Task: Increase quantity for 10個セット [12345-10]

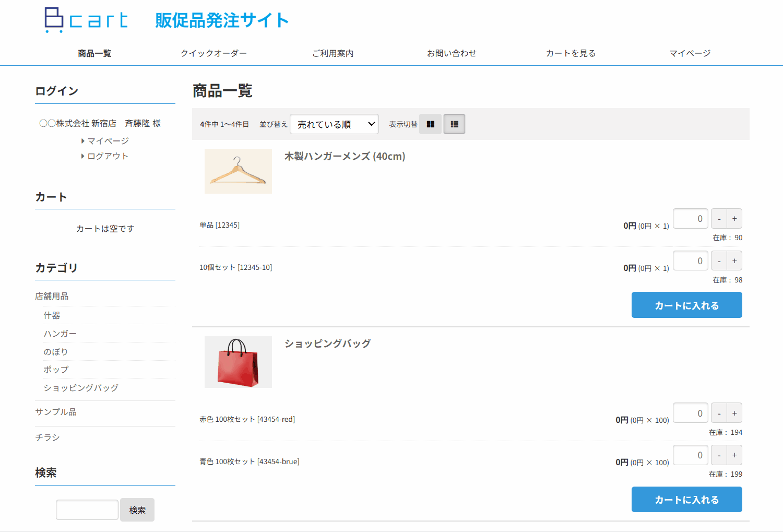Action: coord(734,261)
